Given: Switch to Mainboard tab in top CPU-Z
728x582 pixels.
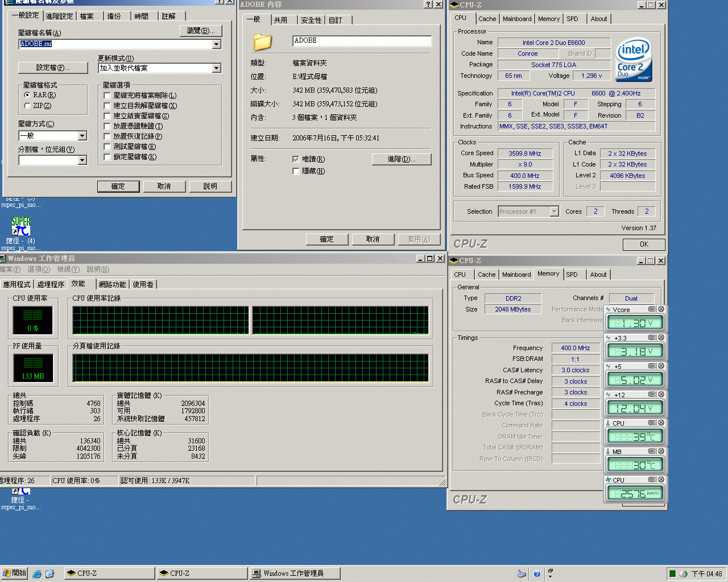Looking at the screenshot, I should pos(517,19).
